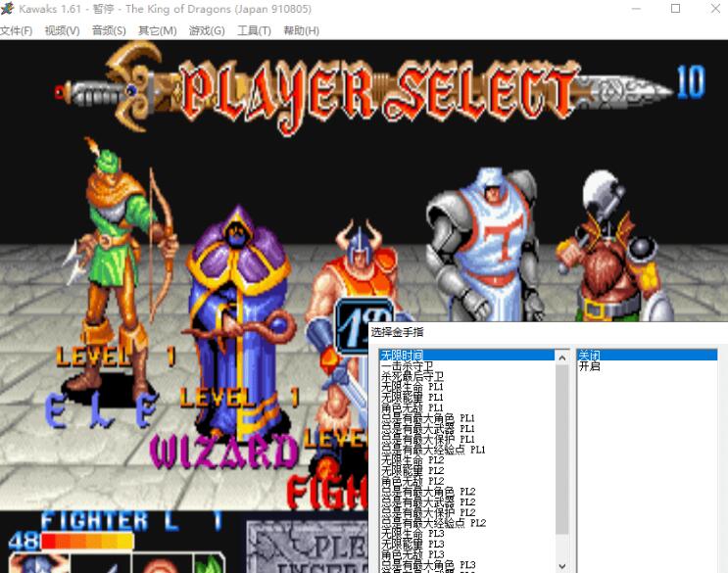
Task: Click the ELF name label
Action: [102, 409]
